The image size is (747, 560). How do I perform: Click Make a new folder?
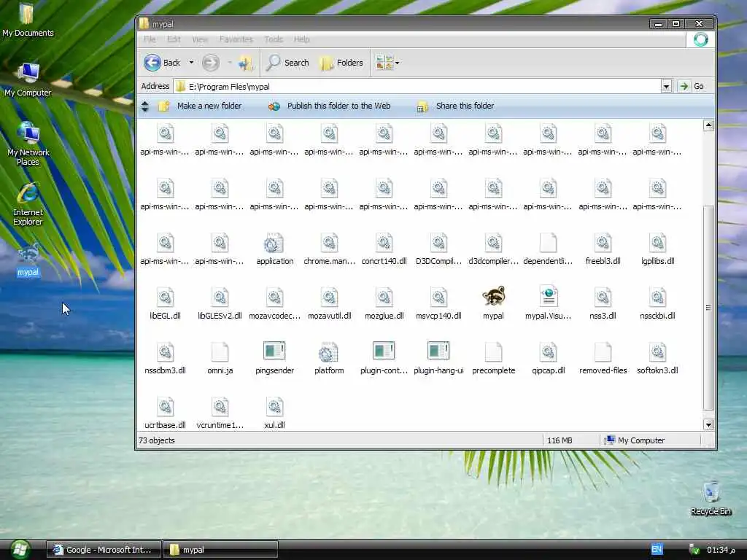pos(201,106)
